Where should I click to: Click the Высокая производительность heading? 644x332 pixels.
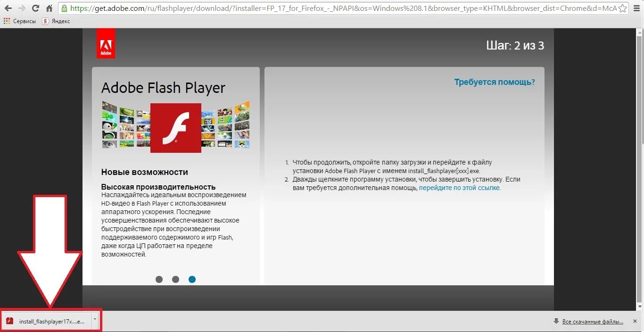pyautogui.click(x=158, y=187)
